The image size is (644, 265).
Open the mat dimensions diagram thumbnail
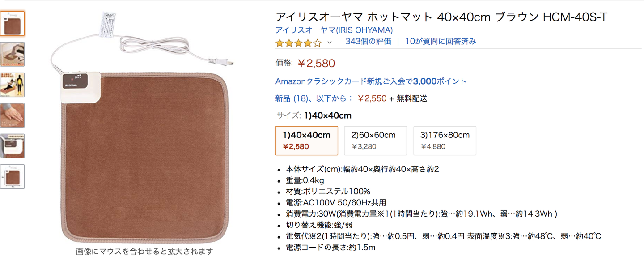pyautogui.click(x=13, y=176)
